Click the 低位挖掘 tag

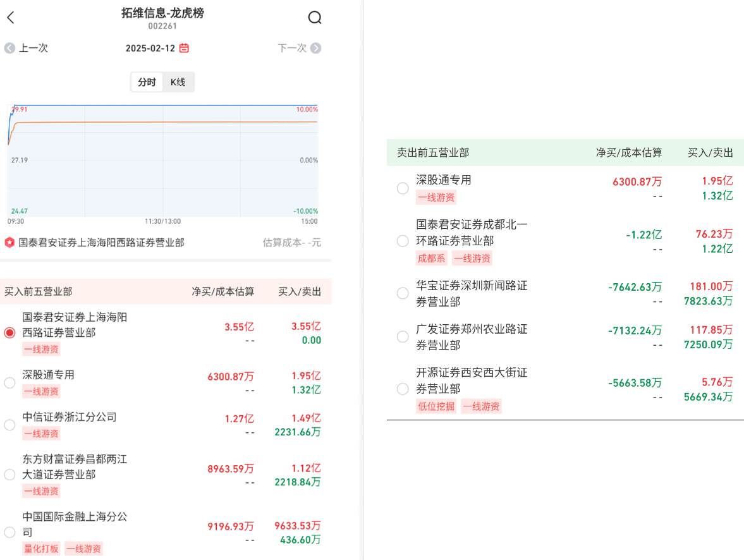click(x=436, y=406)
